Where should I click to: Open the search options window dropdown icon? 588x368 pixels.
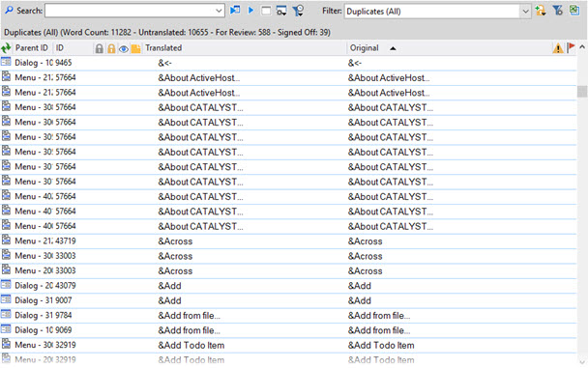click(281, 11)
